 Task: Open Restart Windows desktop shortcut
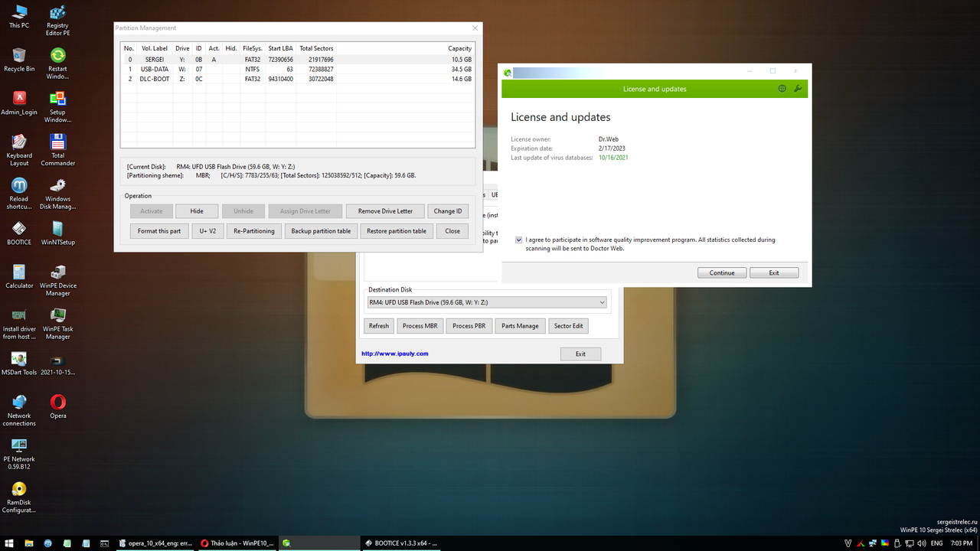click(x=57, y=64)
